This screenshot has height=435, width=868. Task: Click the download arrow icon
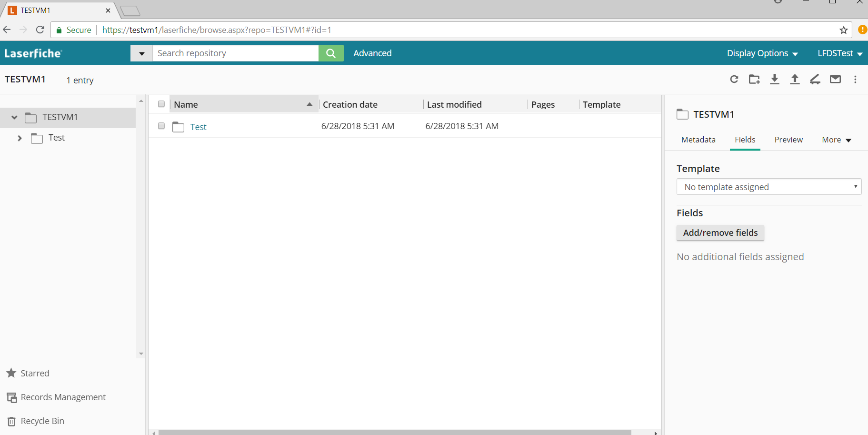point(775,79)
